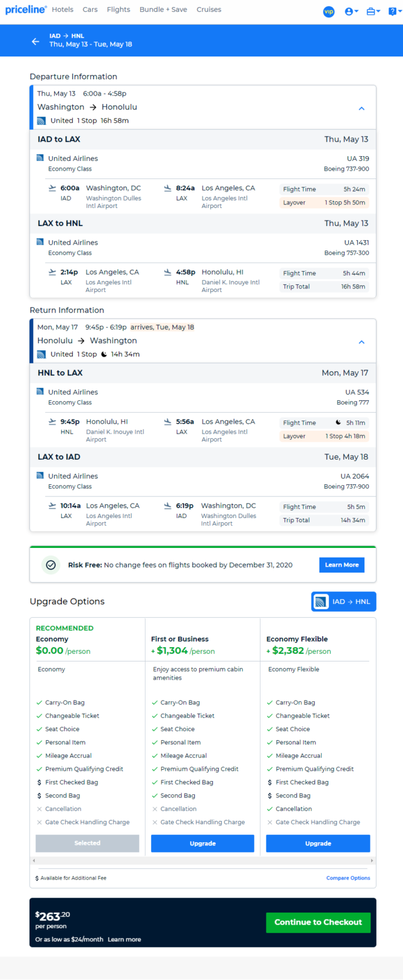The image size is (403, 980).
Task: Click landing icon beside 8:24a LAX
Action: pyautogui.click(x=168, y=188)
